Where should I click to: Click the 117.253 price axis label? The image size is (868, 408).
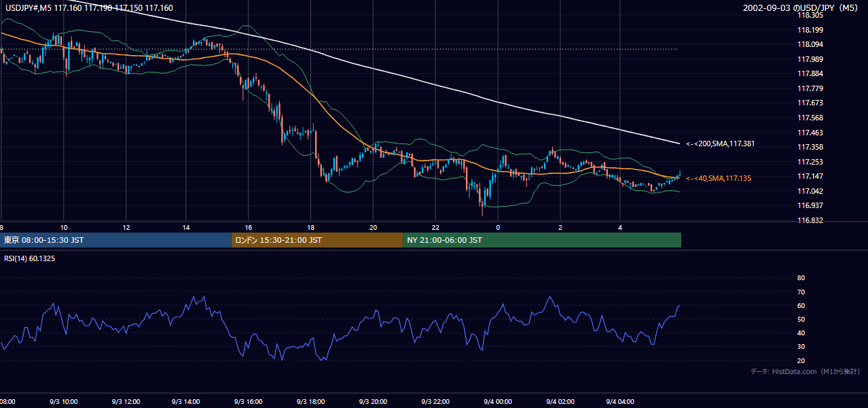[810, 162]
